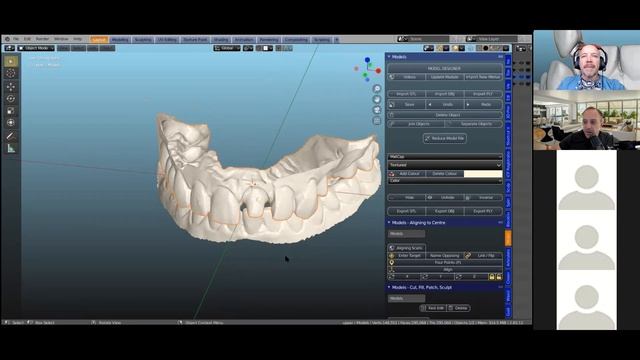
Task: Select the Move tool in left toolbar
Action: coord(11,87)
